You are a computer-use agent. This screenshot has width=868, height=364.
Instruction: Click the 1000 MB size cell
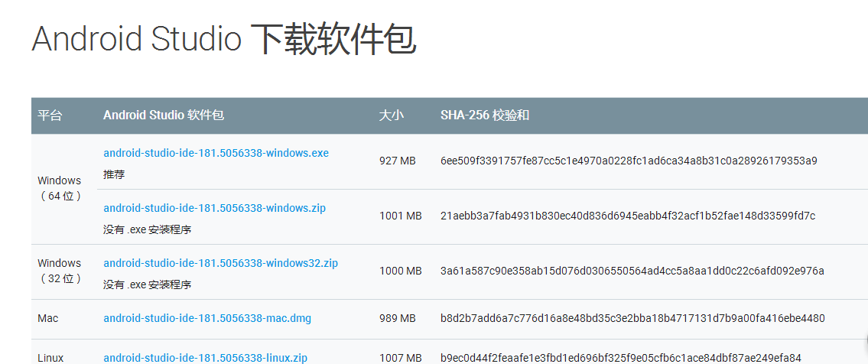[400, 271]
